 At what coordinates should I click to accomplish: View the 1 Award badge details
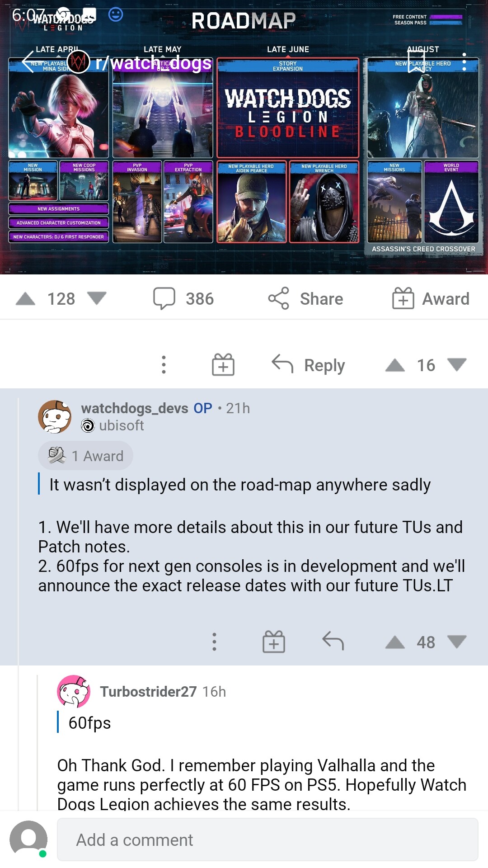pyautogui.click(x=85, y=456)
